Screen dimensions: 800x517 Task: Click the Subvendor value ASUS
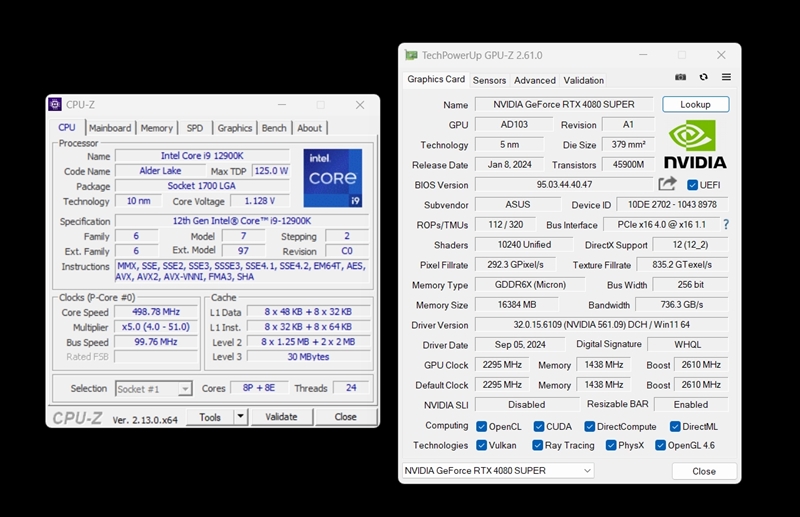pos(517,204)
